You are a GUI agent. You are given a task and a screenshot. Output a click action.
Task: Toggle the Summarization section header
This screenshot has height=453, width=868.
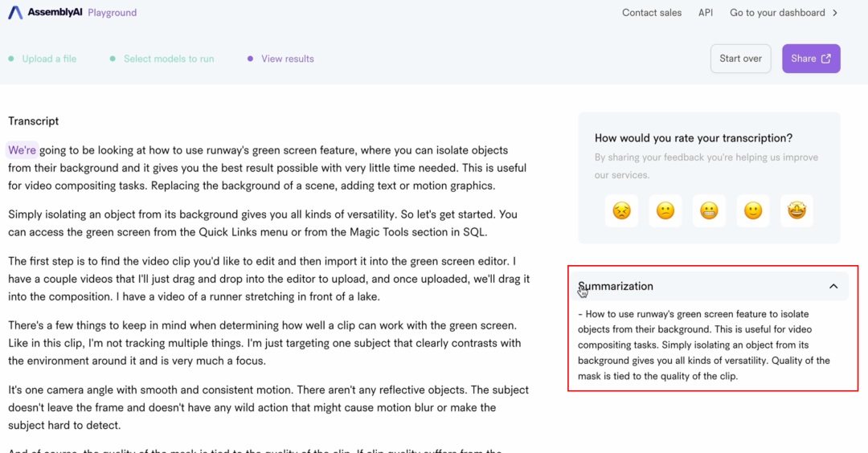(x=710, y=287)
